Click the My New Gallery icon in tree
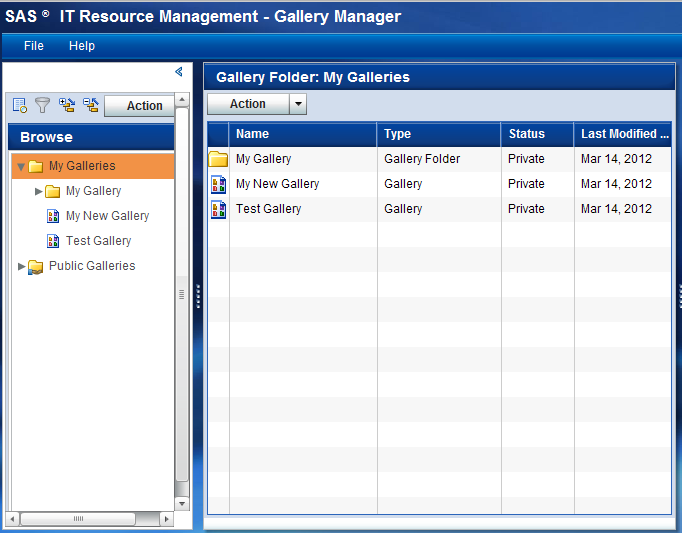Screen dimensions: 682x533 coord(53,216)
